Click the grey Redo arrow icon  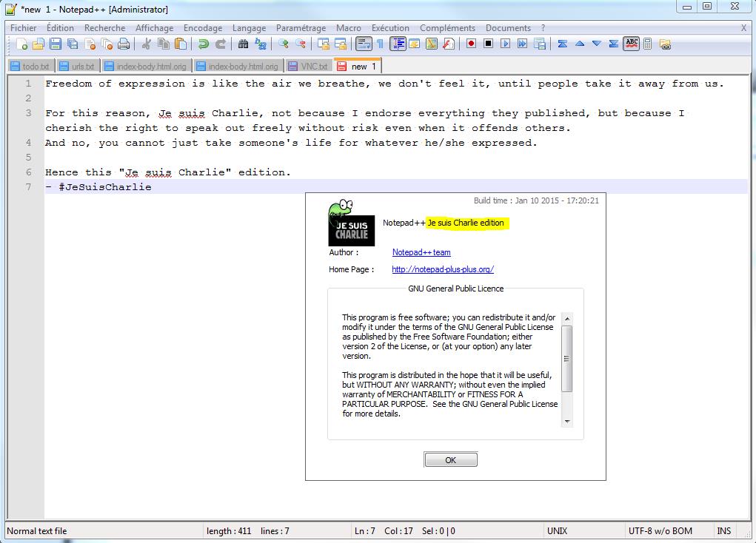[221, 44]
